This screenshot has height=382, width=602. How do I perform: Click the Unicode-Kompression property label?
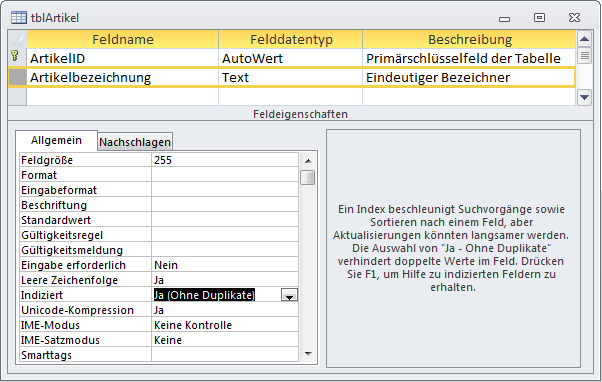click(x=86, y=310)
